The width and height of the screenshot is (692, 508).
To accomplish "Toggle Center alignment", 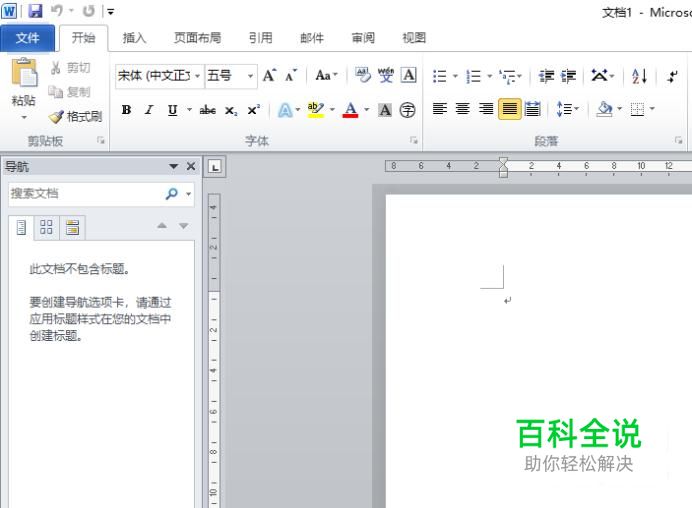I will click(463, 109).
